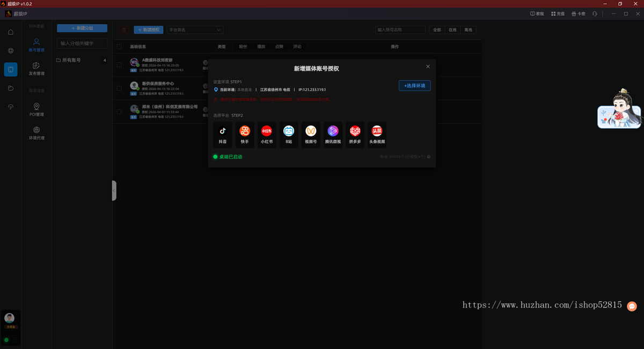
Task: Click the 粉丝 column header
Action: [243, 47]
